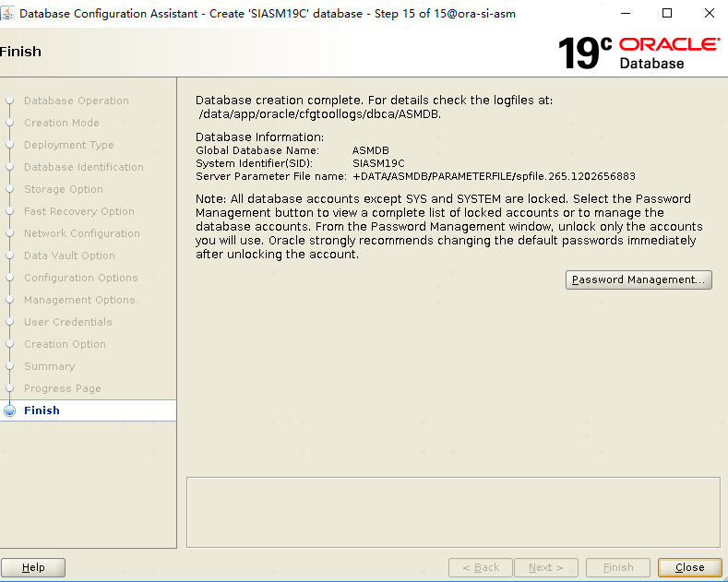The width and height of the screenshot is (728, 582).
Task: Click the Server Parameter File path text
Action: click(494, 176)
